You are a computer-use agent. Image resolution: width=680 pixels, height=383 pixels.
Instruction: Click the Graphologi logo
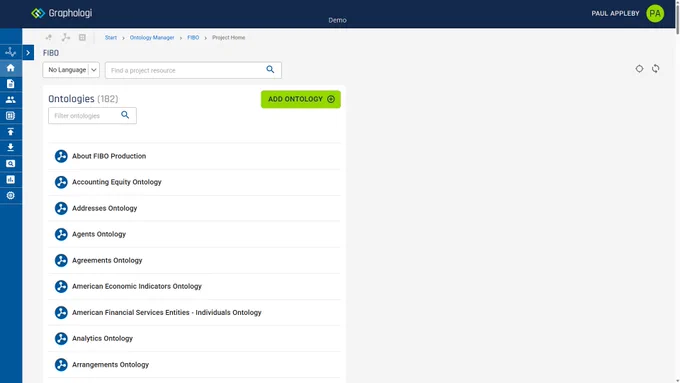pyautogui.click(x=62, y=13)
